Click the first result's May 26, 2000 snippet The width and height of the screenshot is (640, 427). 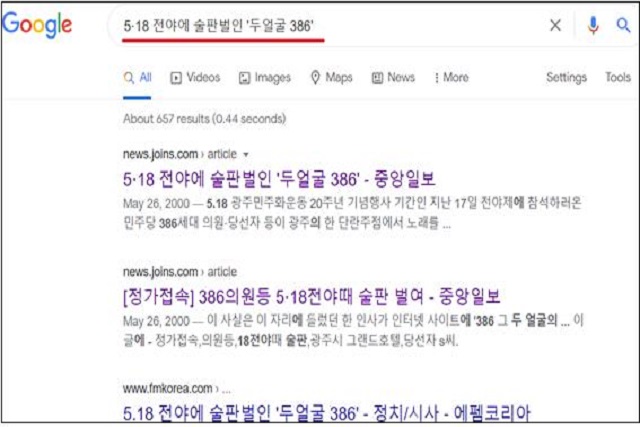[x=353, y=213]
